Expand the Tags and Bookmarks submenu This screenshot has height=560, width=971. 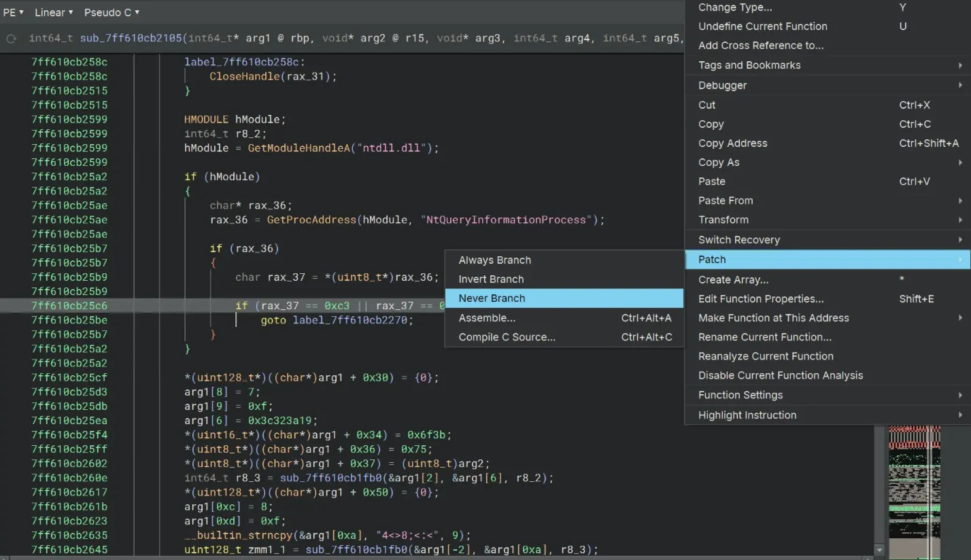749,65
